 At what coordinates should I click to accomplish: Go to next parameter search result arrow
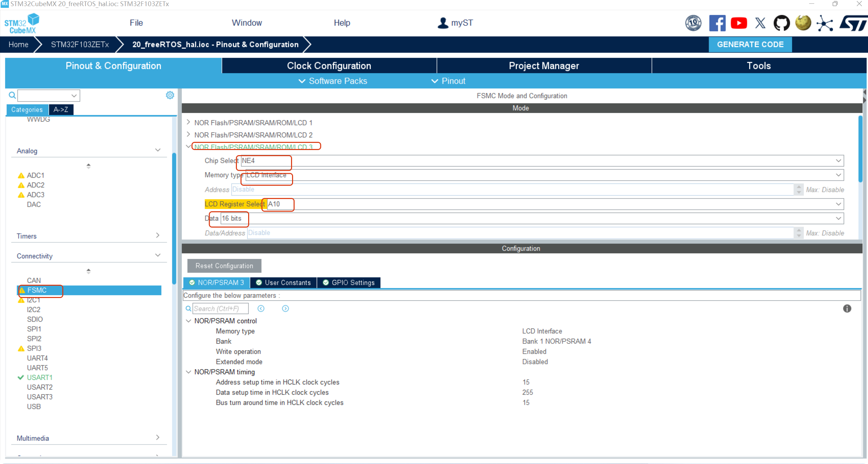285,309
